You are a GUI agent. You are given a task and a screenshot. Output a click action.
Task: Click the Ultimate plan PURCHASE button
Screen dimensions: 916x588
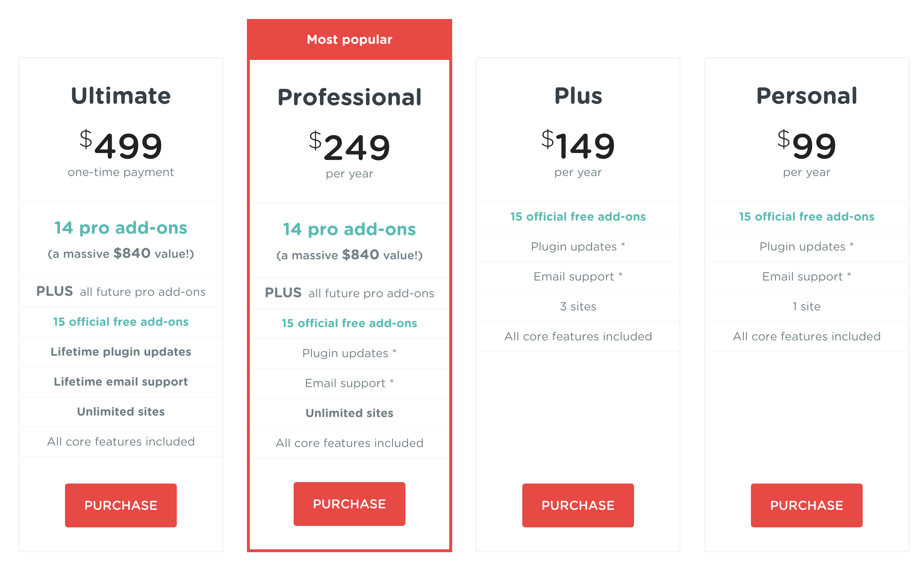(x=121, y=505)
